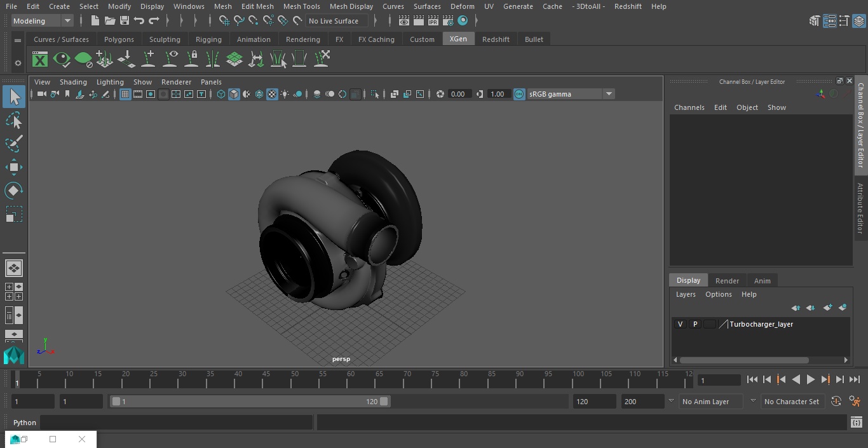Screen dimensions: 868x448
Task: Toggle auto keyframe icon near character set
Action: coord(836,402)
